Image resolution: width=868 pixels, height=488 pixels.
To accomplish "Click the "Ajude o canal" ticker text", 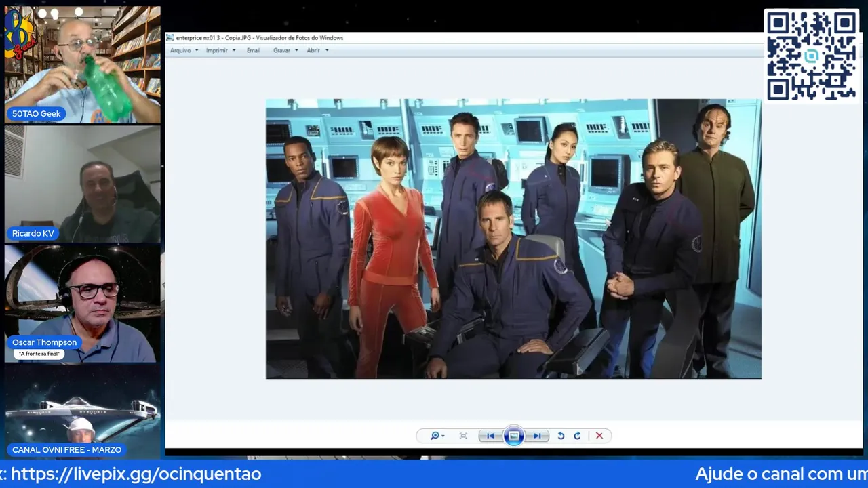I will [x=781, y=474].
